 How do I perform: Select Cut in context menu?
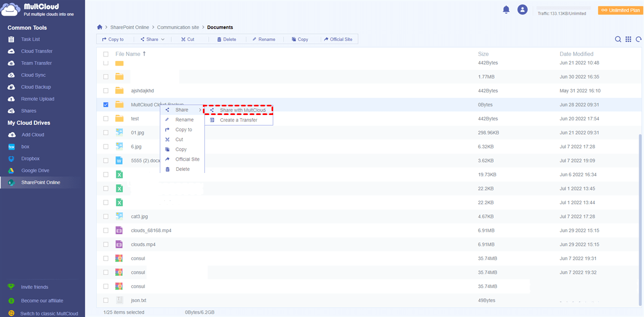click(x=182, y=140)
